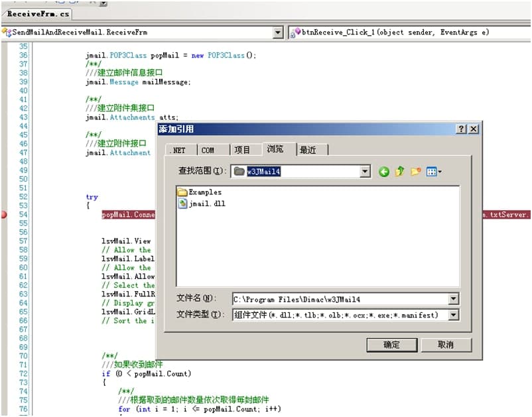Go up one folder level icon
This screenshot has height=417, width=532.
pyautogui.click(x=400, y=172)
